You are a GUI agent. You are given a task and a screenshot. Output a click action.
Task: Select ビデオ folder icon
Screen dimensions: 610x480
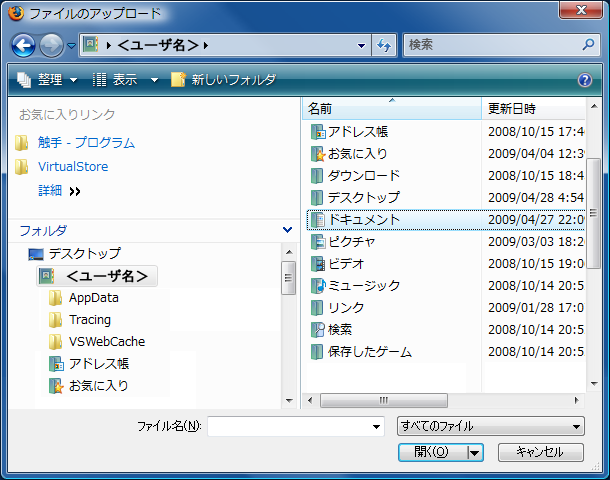318,264
